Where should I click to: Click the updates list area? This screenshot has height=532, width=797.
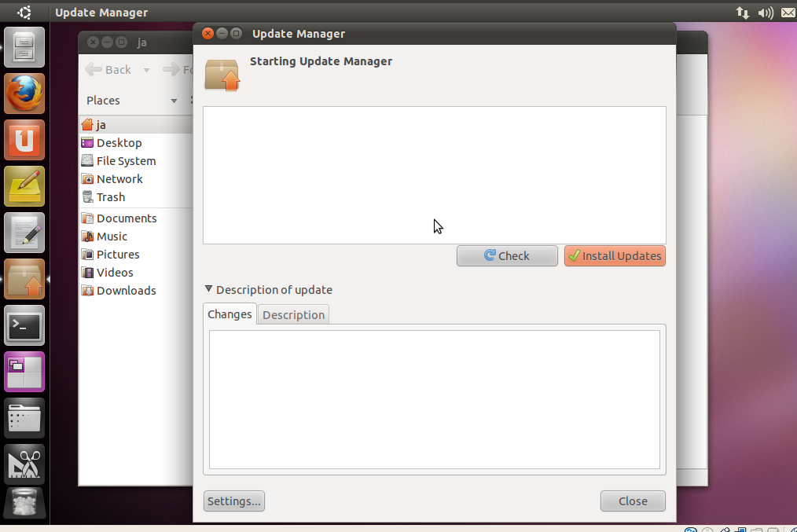tap(435, 174)
